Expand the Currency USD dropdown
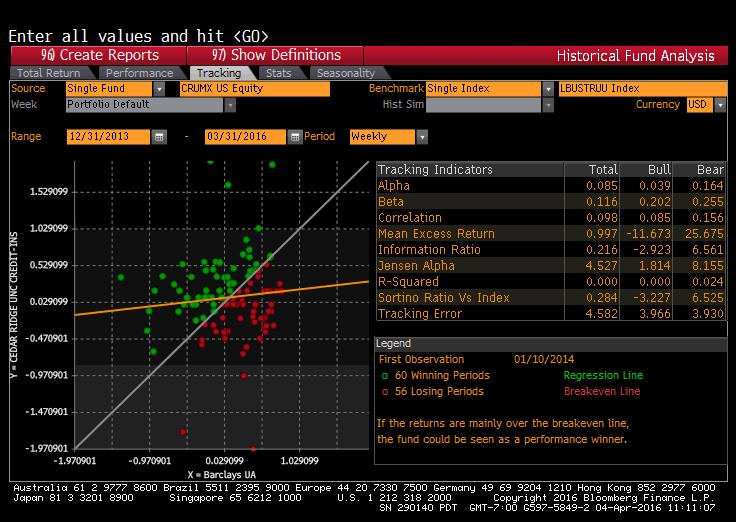Image resolution: width=736 pixels, height=522 pixels. (720, 105)
